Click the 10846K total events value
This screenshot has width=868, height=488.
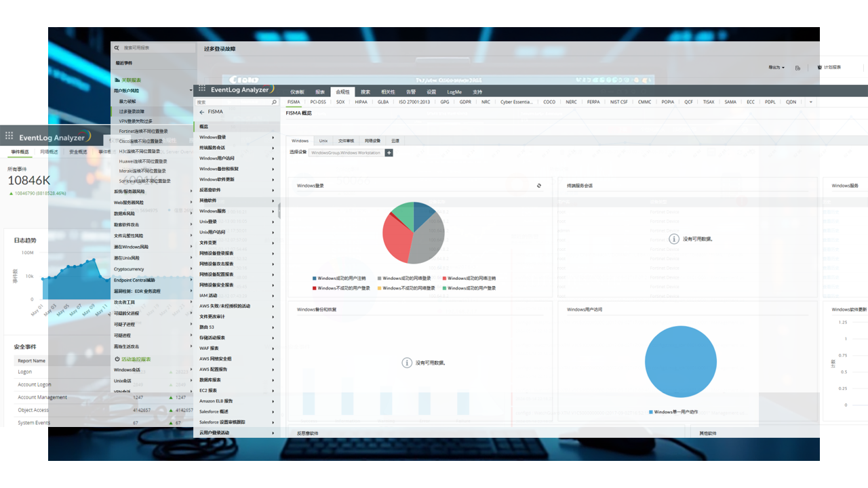click(x=28, y=180)
